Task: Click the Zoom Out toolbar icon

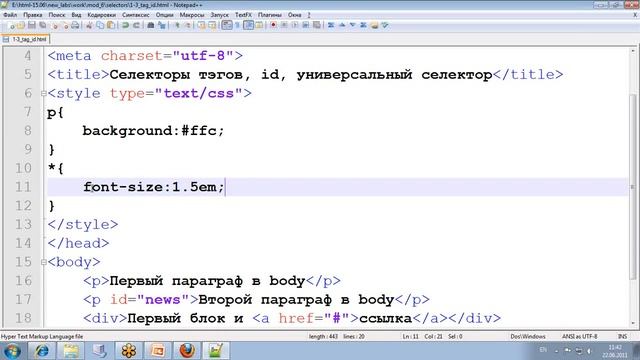Action: 187,25
